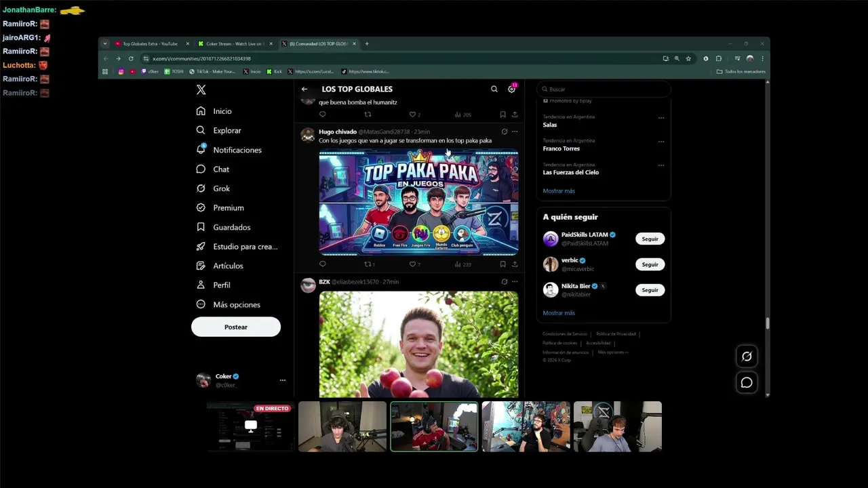Repost the humanitz bomba post
Viewport: 868px width, 488px height.
tap(368, 115)
